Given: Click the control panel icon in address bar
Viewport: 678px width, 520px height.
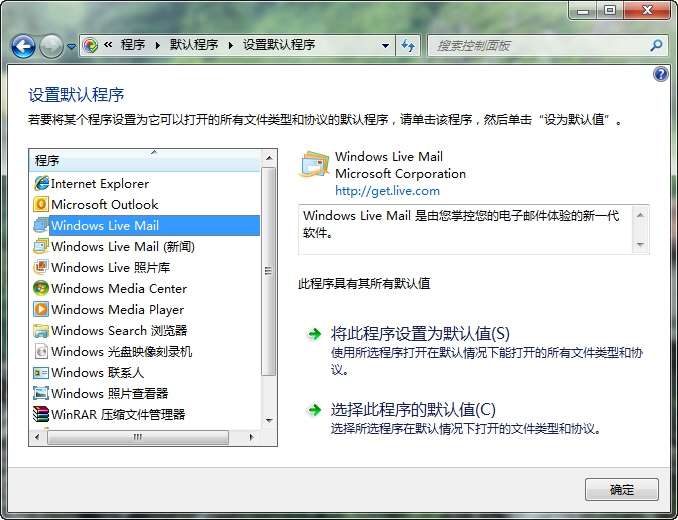Looking at the screenshot, I should 90,45.
